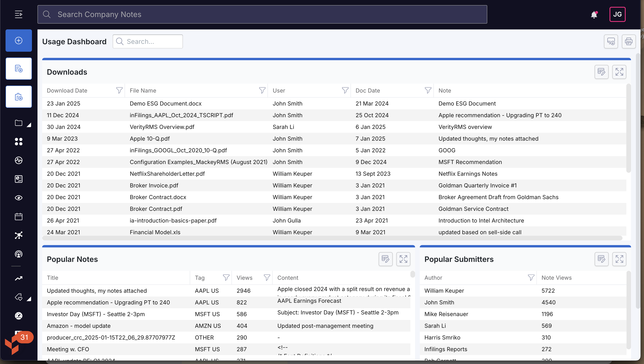Expand the Downloads panel fullscreen
This screenshot has width=644, height=364.
pos(619,72)
